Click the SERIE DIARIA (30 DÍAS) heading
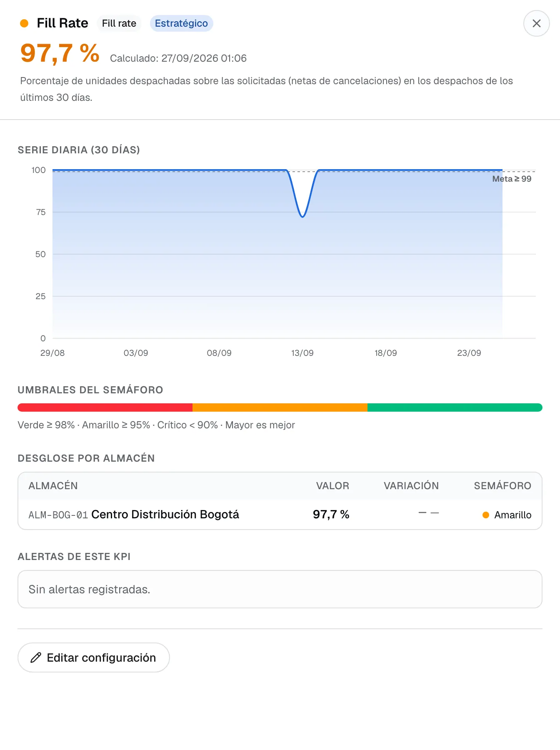The height and width of the screenshot is (750, 560). [x=79, y=150]
